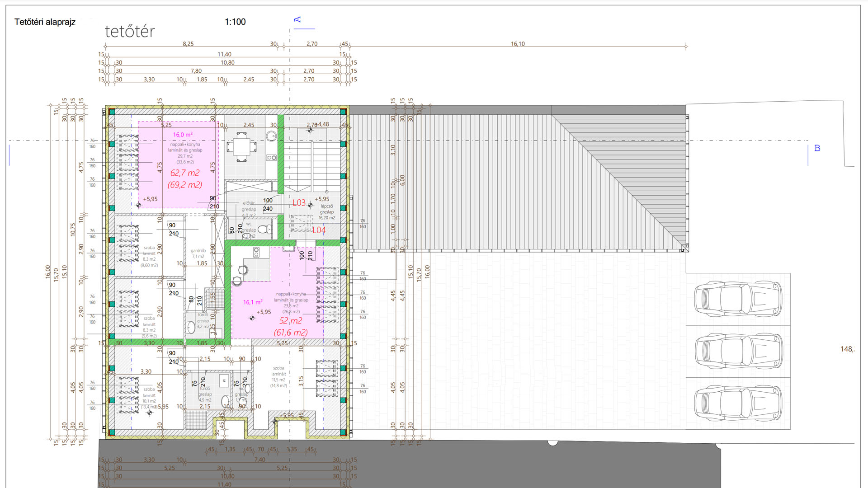Click the 'lépcső' room label
The image size is (868, 488).
click(x=327, y=206)
